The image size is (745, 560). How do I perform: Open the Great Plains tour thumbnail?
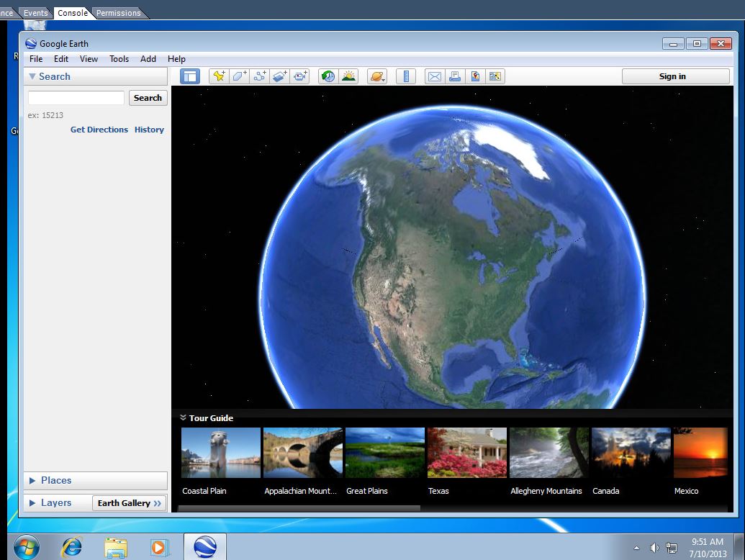pyautogui.click(x=385, y=453)
